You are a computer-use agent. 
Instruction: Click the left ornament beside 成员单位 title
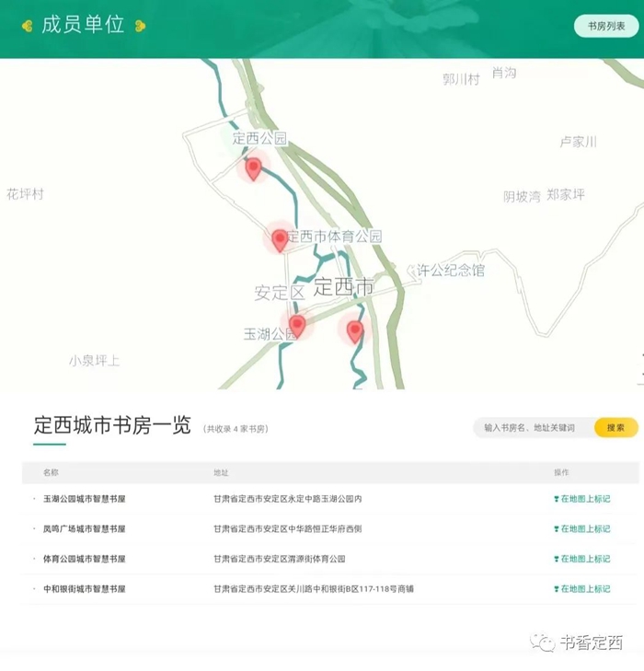tap(27, 26)
